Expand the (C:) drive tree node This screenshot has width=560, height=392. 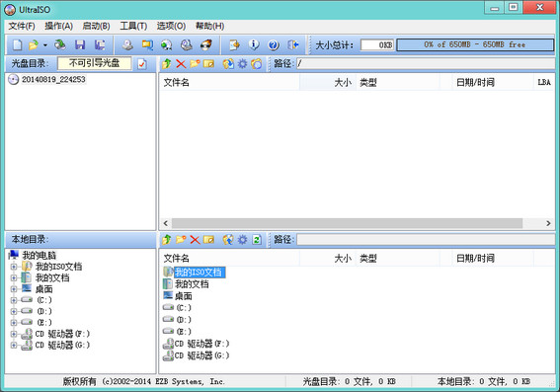pos(14,300)
